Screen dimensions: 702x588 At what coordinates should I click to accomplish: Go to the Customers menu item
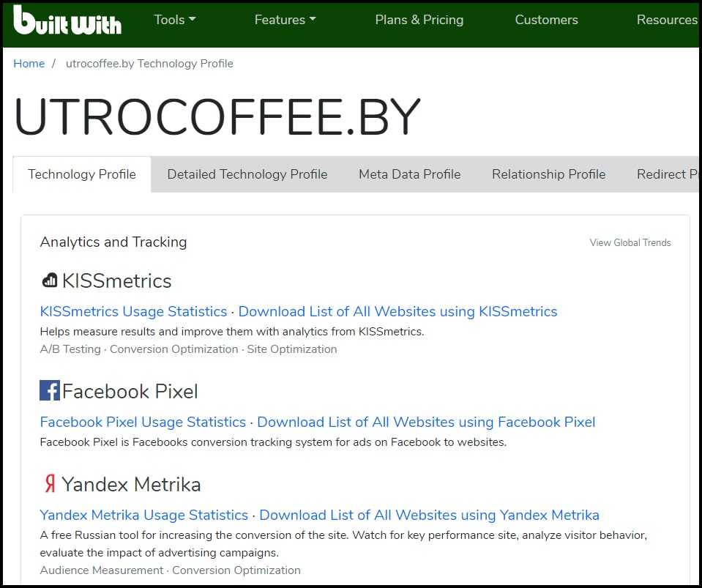pos(546,20)
